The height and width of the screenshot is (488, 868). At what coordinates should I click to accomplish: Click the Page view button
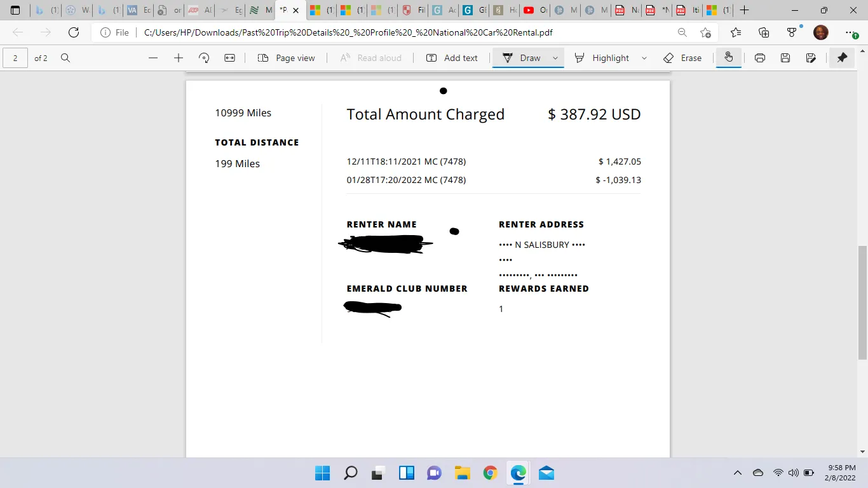pos(287,58)
